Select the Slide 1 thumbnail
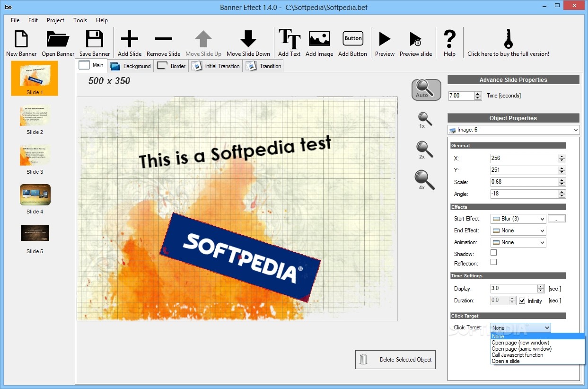Viewport: 588px width, 389px height. coord(35,79)
